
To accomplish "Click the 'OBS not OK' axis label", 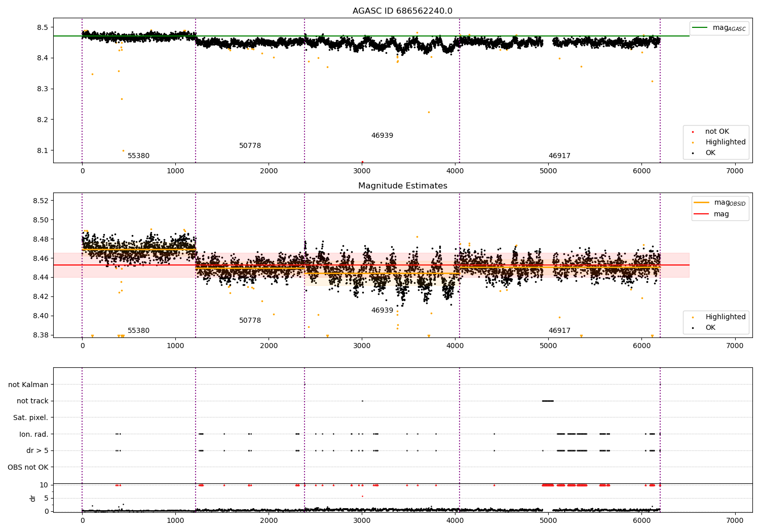I will 28,467.
